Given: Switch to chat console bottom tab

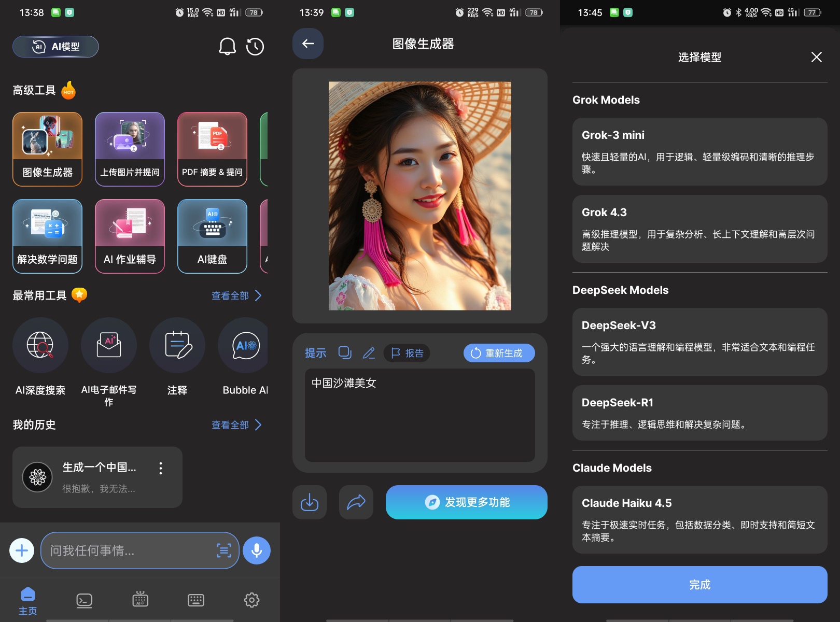Looking at the screenshot, I should (x=84, y=600).
